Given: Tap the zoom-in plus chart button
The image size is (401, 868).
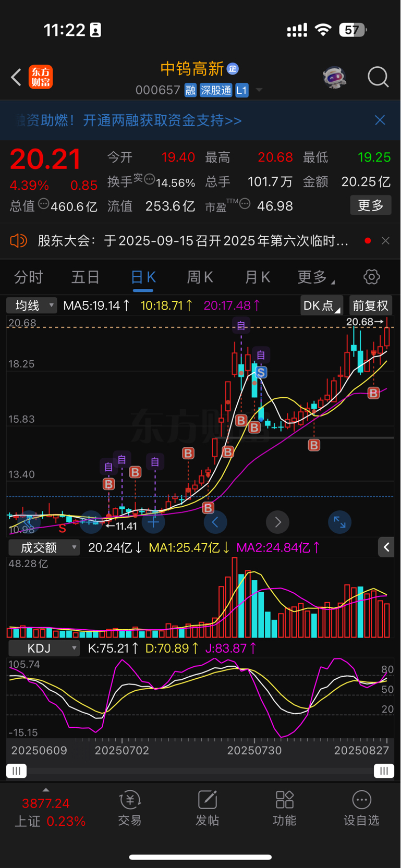Looking at the screenshot, I should tap(153, 522).
